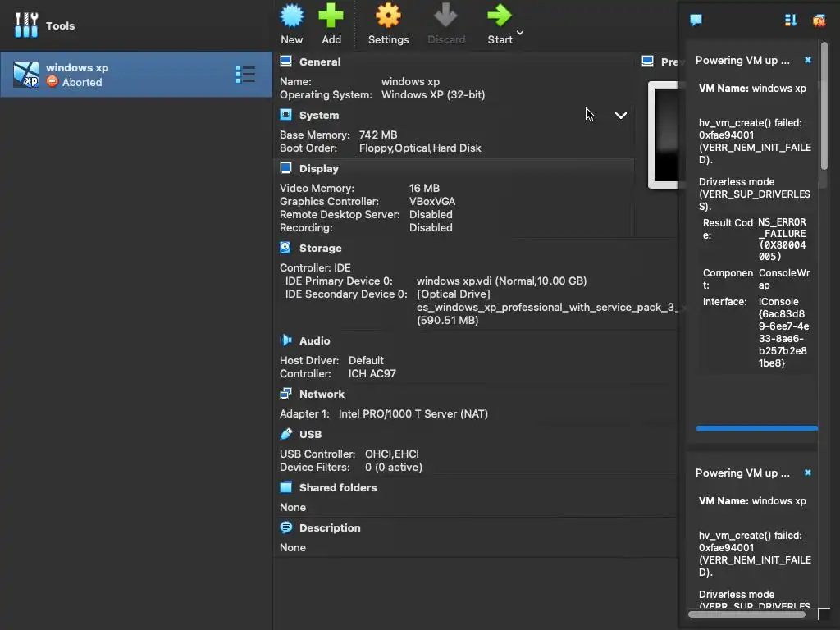Start the VM with the green arrow
840x630 pixels.
tap(500, 16)
